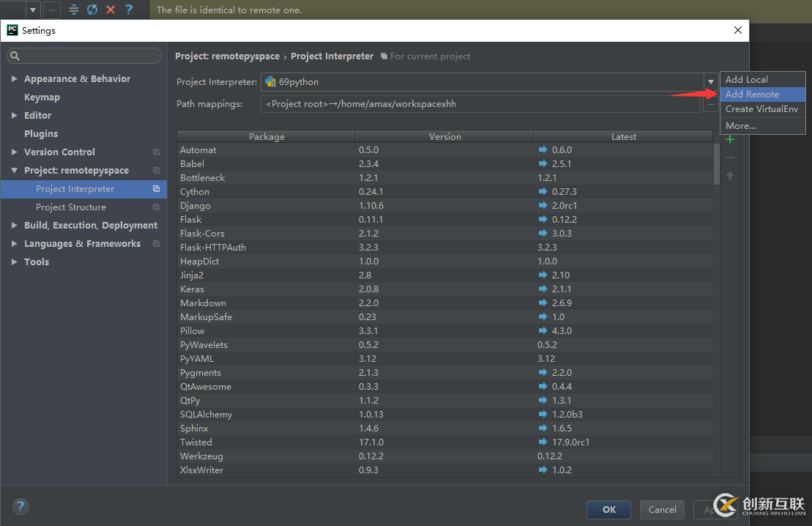
Task: Choose Add Remote from the popup menu
Action: 752,95
